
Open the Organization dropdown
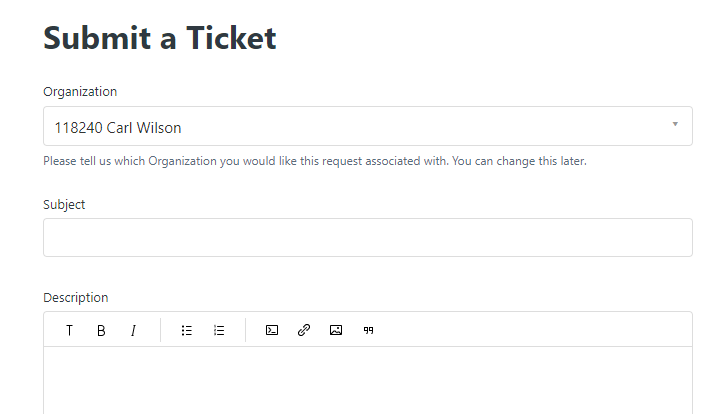[367, 127]
